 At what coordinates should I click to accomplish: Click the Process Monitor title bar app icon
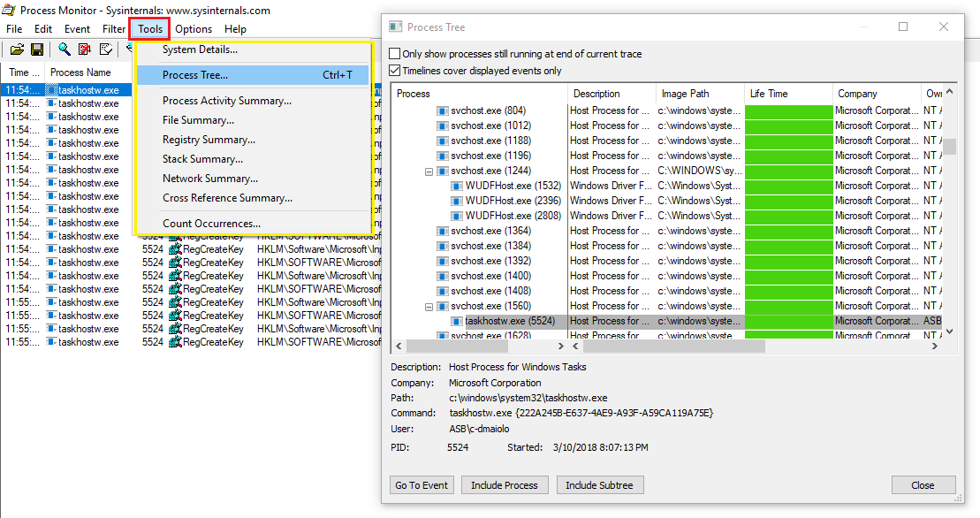pos(9,10)
